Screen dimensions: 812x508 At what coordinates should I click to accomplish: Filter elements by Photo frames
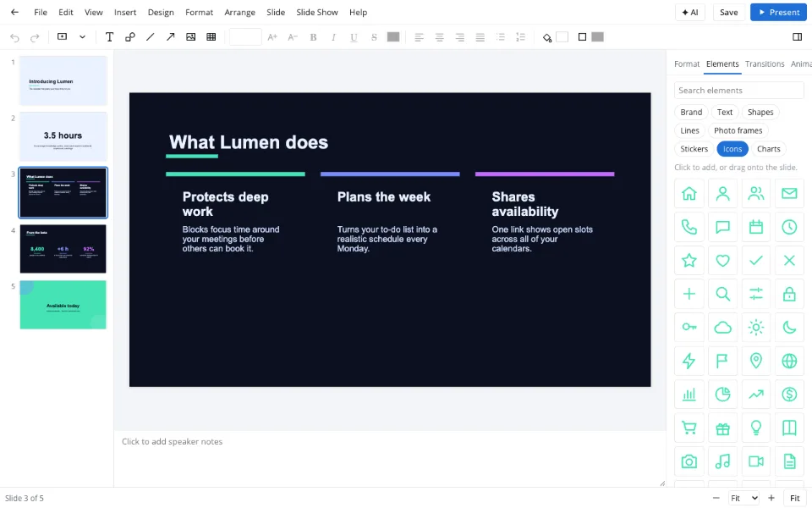(738, 130)
